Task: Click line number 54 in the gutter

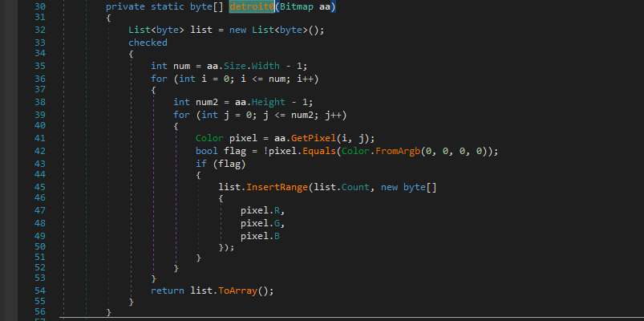Action: click(x=40, y=291)
